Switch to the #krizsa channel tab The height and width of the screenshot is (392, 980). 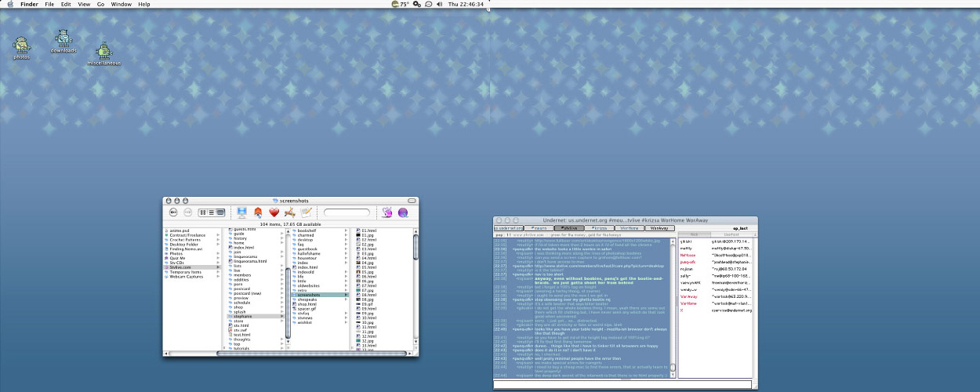[x=600, y=228]
